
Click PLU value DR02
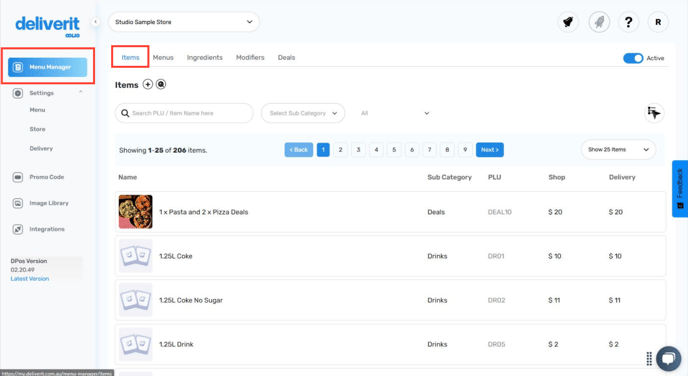[x=496, y=301]
